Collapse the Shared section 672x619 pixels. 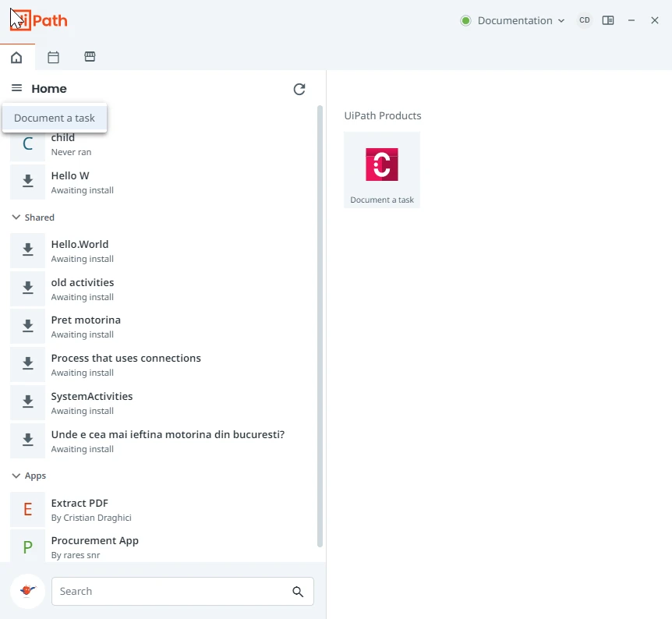[16, 218]
